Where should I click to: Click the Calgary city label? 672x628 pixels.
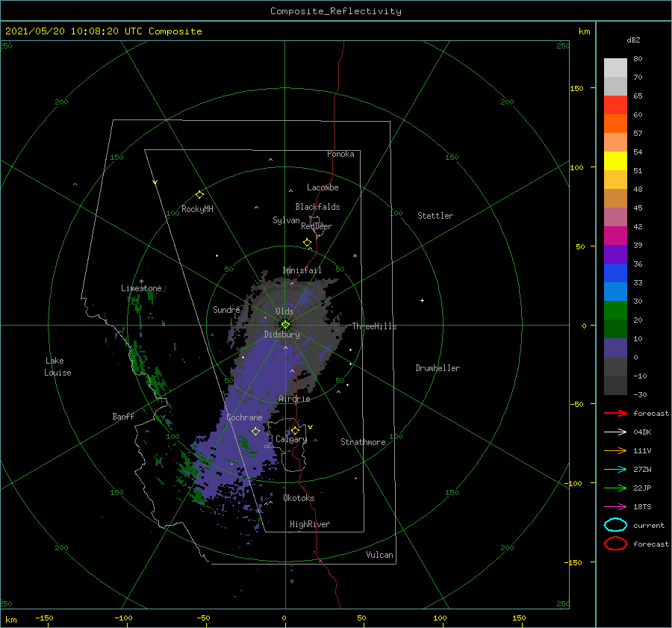click(x=291, y=439)
